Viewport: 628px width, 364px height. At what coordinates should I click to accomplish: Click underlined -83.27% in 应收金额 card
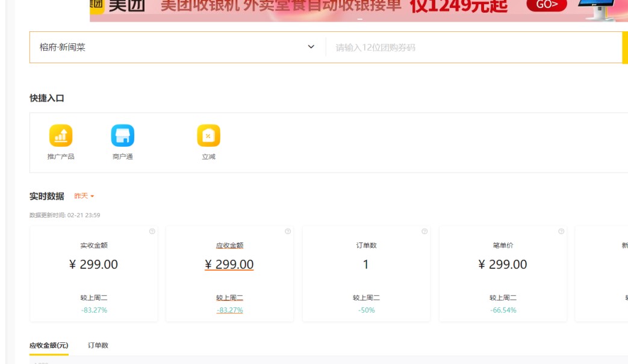tap(229, 310)
